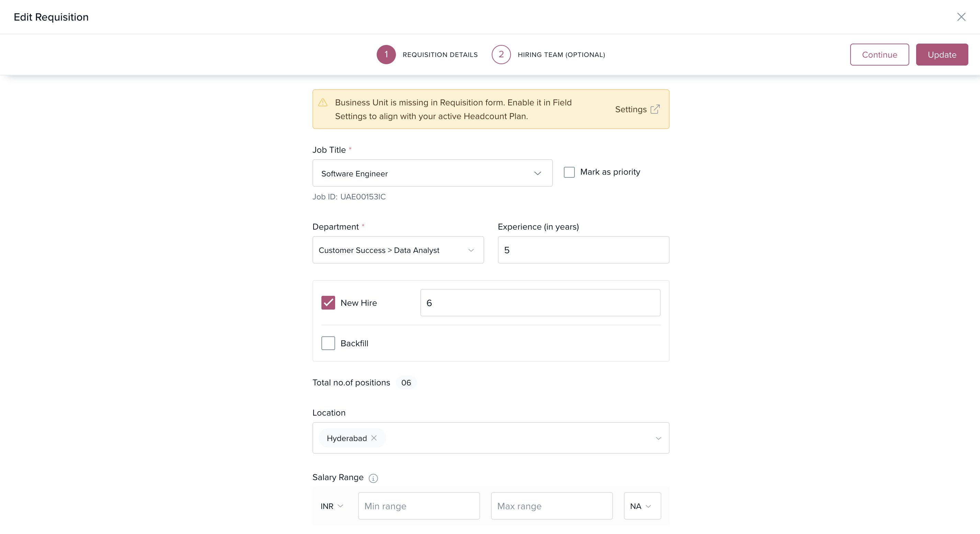980x534 pixels.
Task: Open the Settings external link icon
Action: [x=655, y=109]
